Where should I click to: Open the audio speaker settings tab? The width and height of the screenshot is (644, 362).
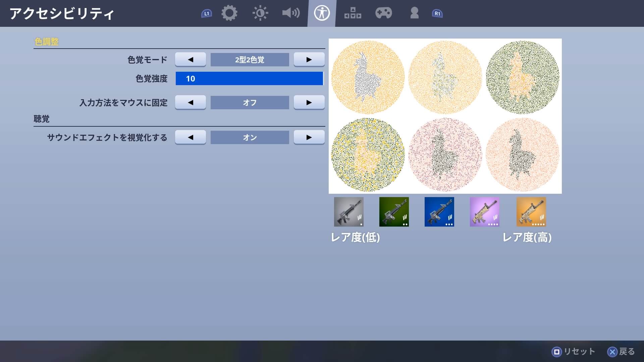tap(291, 13)
